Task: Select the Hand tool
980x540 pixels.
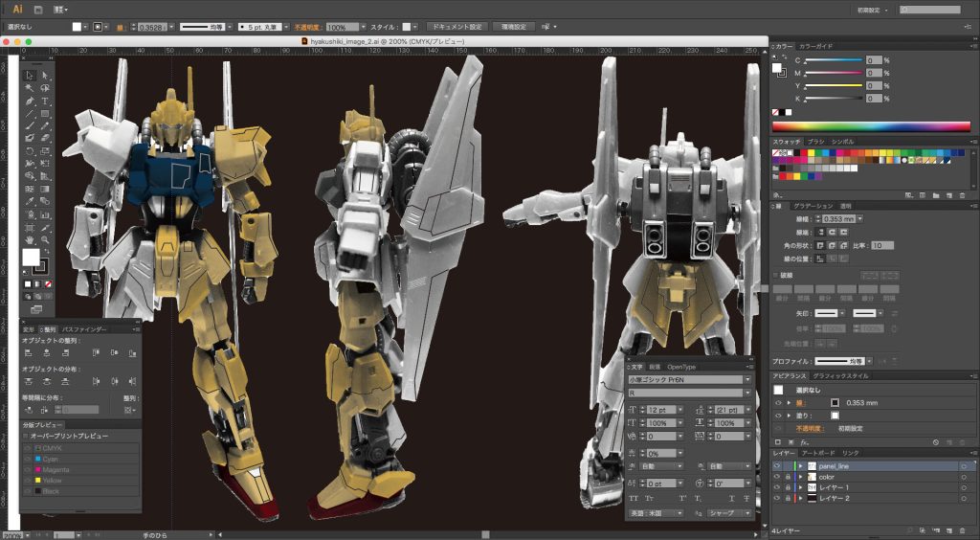Action: [30, 239]
